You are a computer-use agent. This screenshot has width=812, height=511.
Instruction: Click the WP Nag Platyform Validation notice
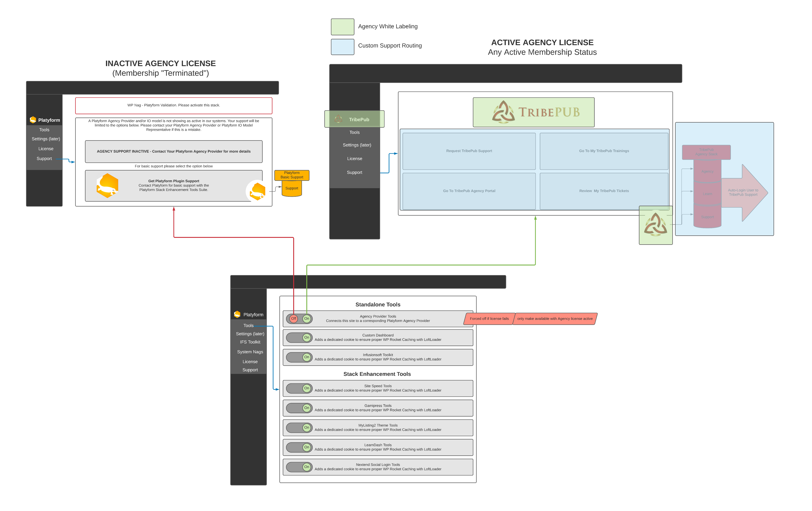click(174, 106)
